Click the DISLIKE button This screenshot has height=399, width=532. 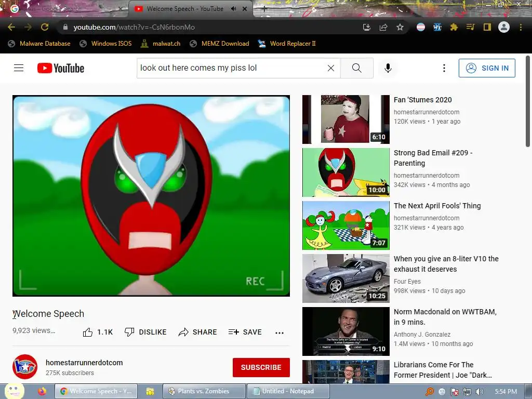[x=145, y=332]
